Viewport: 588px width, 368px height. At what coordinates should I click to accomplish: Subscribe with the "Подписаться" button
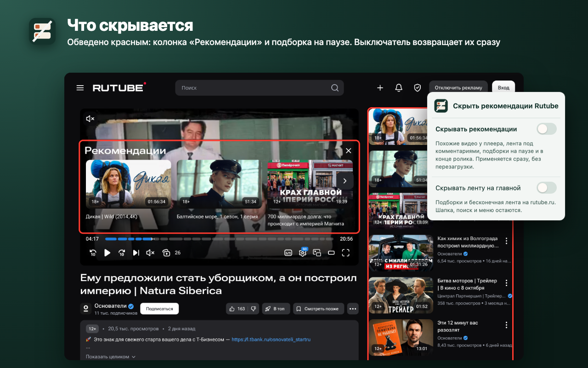click(x=159, y=309)
